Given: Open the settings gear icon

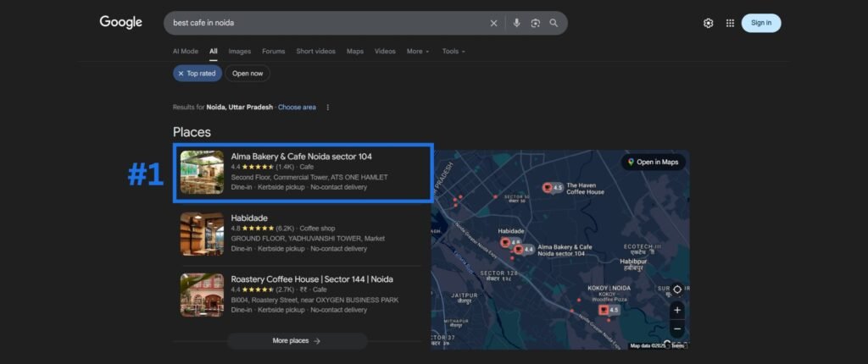Looking at the screenshot, I should click(x=708, y=23).
